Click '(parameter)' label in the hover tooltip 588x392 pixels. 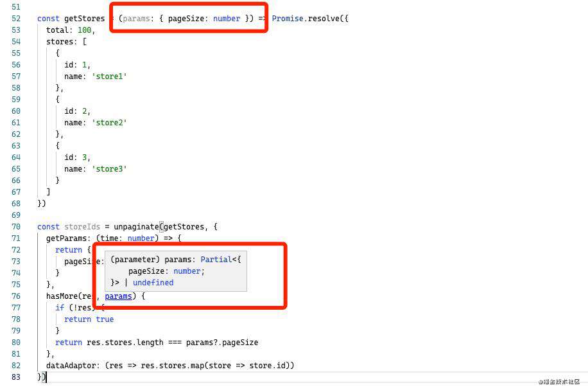click(x=135, y=260)
